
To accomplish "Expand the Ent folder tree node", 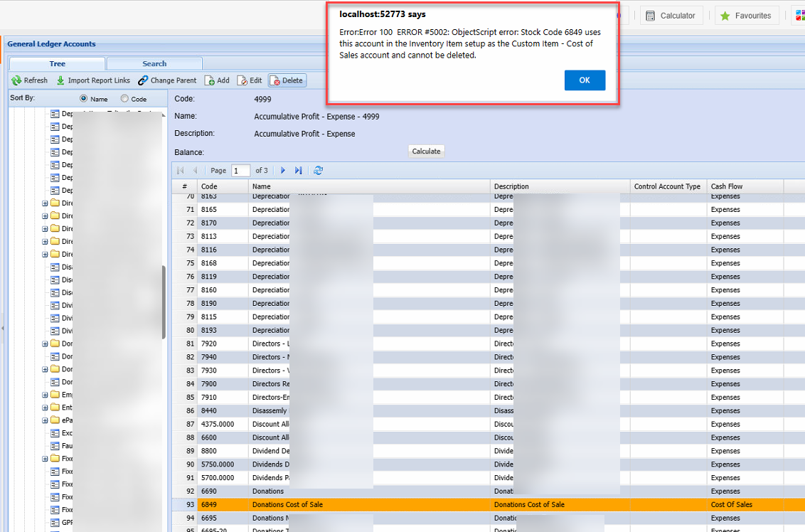I will coord(45,408).
